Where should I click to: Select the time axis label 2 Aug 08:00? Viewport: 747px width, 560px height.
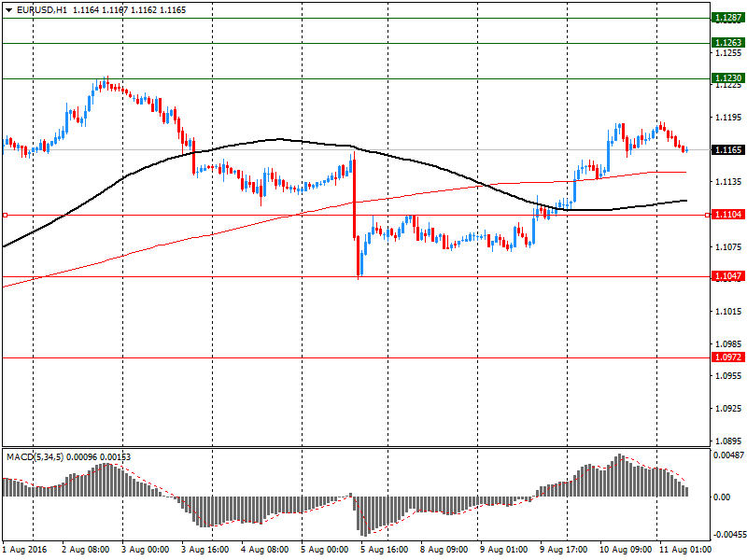tap(85, 550)
